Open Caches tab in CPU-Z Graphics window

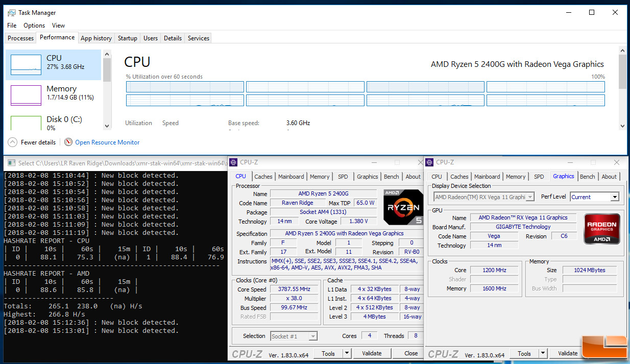[x=459, y=177]
